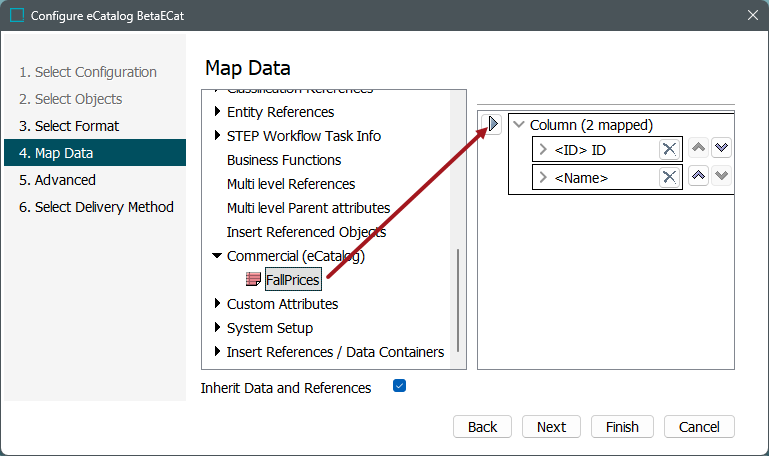Expand the <ID> ID mapping row
Screen dimensions: 769x456
point(543,150)
